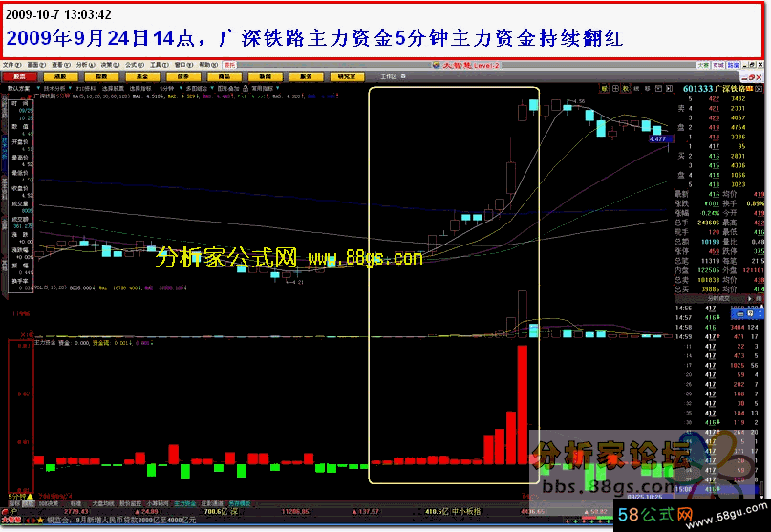771x532 pixels.
Task: Click the 选择指标 toolbar item
Action: tap(140, 89)
